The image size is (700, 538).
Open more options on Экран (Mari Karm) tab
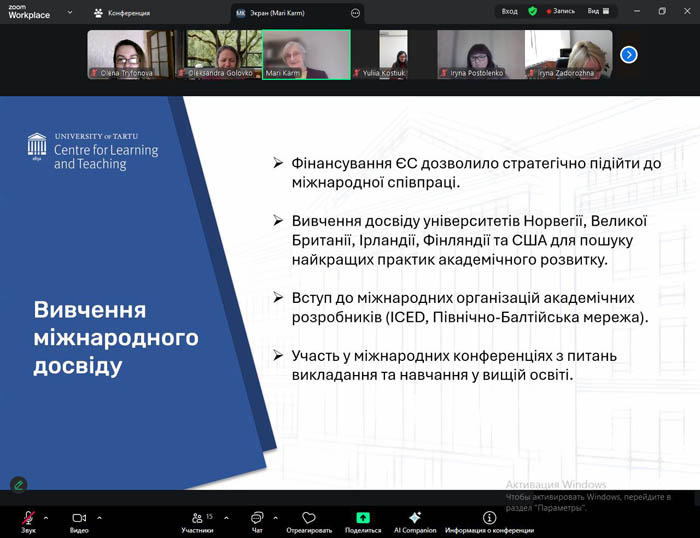pos(354,13)
